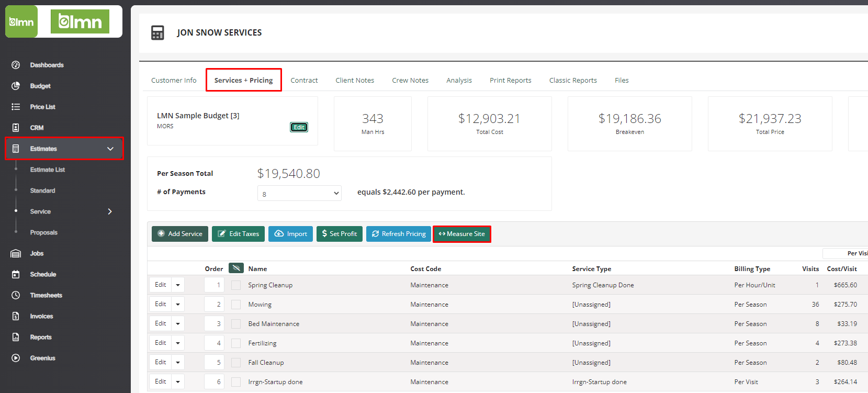Open the Dashboards menu
The width and height of the screenshot is (868, 393).
tap(47, 65)
